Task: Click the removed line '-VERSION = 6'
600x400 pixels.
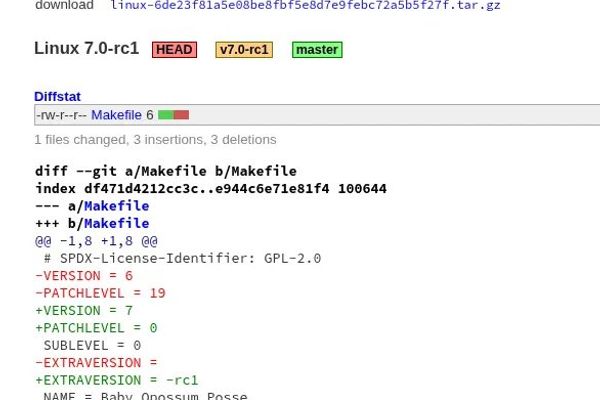Action: tap(84, 276)
